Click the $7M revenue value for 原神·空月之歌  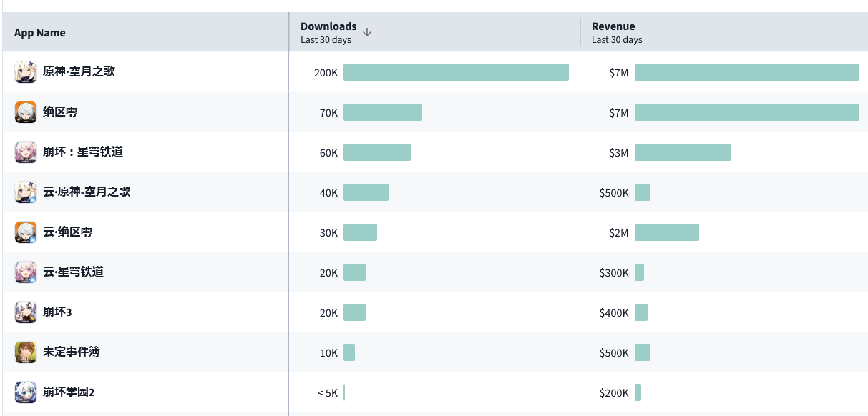tap(619, 73)
